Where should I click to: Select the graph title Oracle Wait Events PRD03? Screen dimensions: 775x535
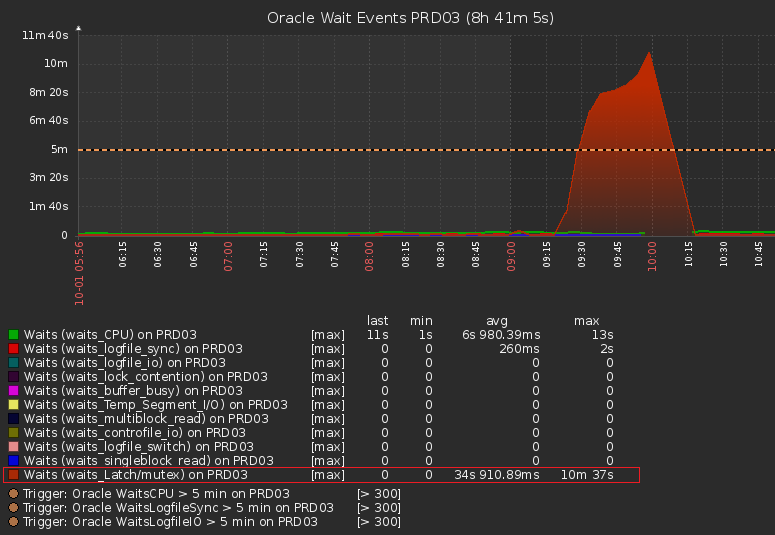tap(411, 18)
